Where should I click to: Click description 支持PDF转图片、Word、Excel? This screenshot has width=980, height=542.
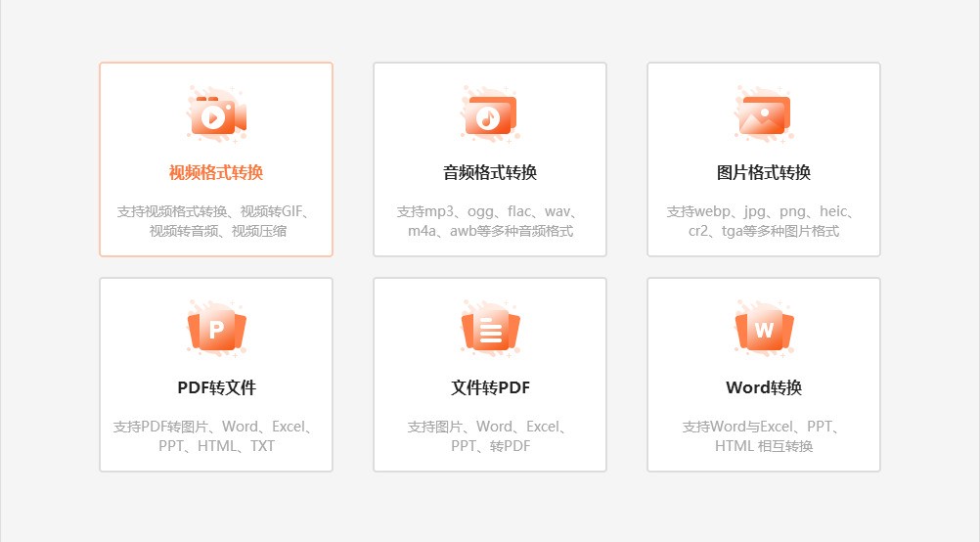[214, 427]
